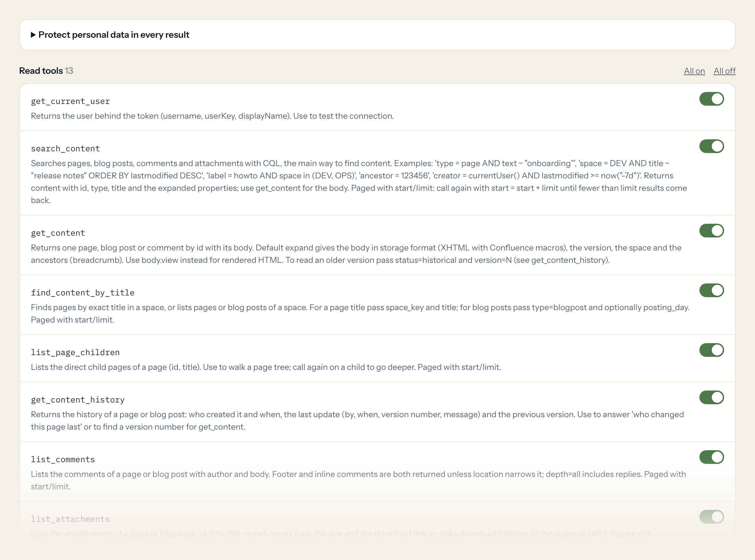This screenshot has width=755, height=560.
Task: Disable the list_page_children switch
Action: click(711, 350)
